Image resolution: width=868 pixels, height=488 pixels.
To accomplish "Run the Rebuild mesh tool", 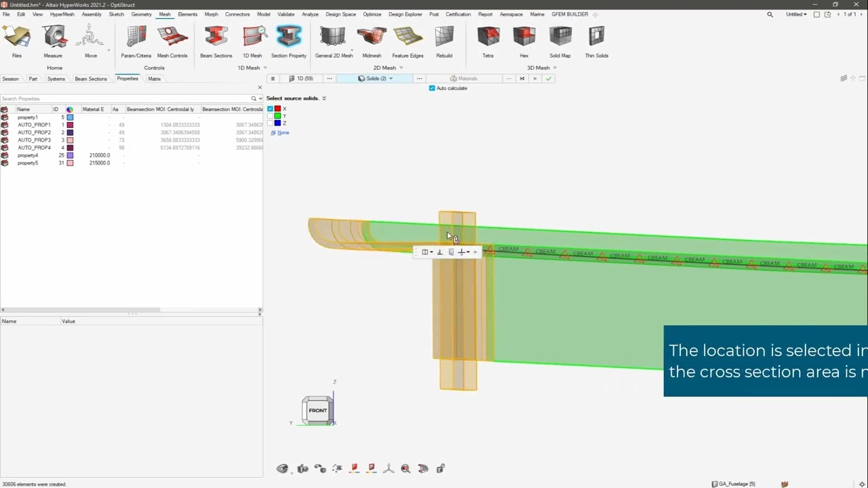I will (x=444, y=42).
